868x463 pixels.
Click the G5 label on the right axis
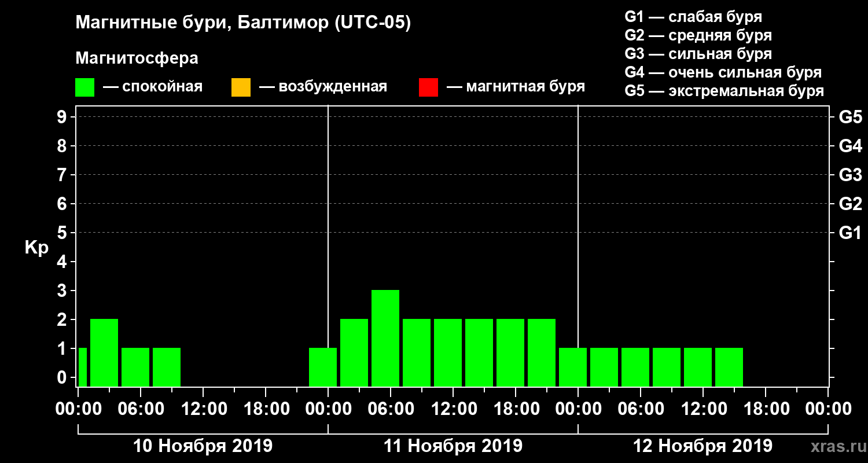850,117
